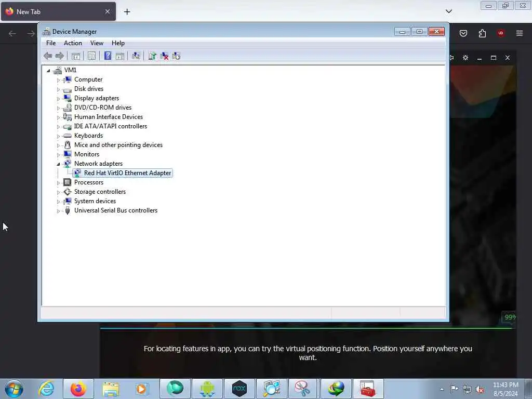
Task: Select the Storage controllers tree item
Action: pyautogui.click(x=100, y=192)
